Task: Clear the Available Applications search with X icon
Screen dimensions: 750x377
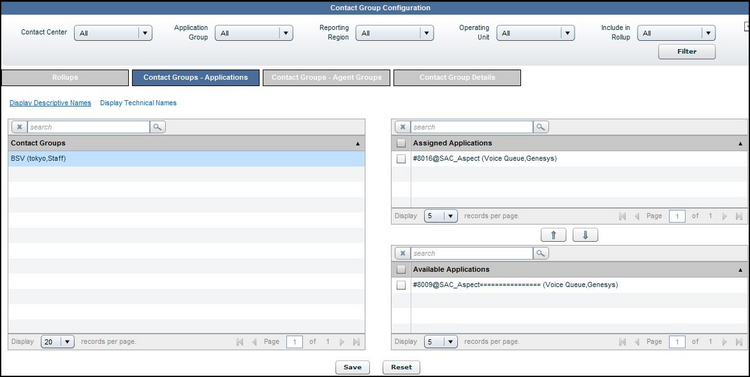Action: coord(402,253)
